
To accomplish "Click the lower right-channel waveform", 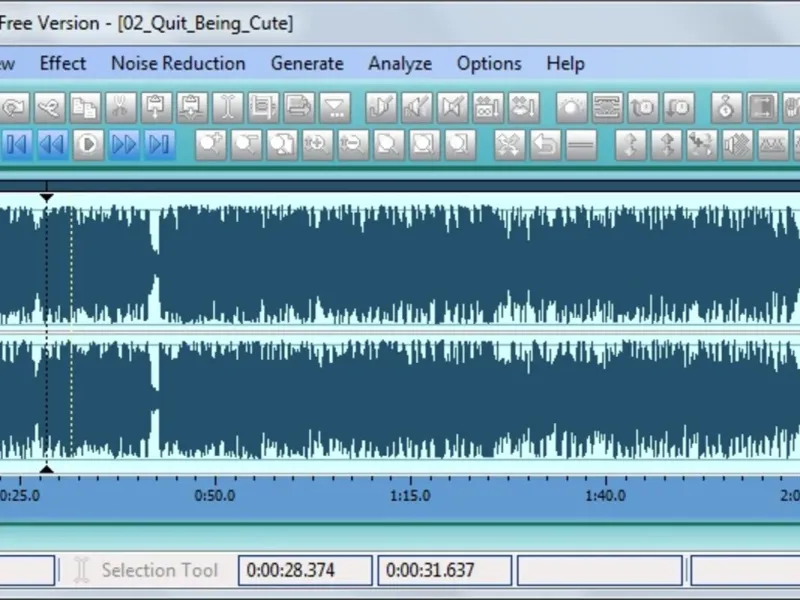I will [400, 400].
